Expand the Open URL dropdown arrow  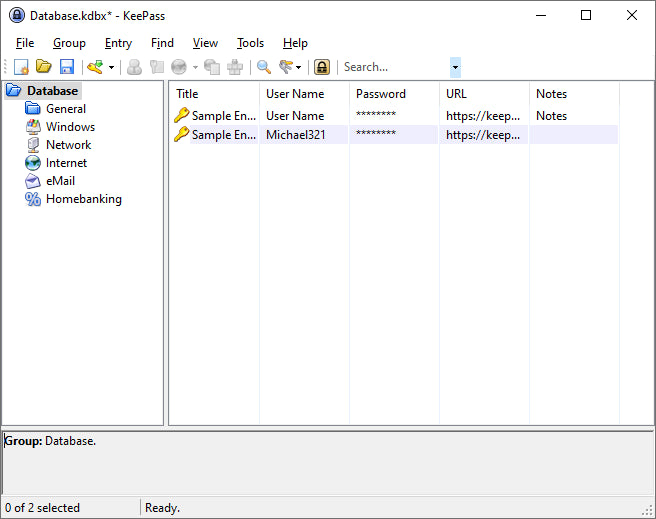(195, 67)
